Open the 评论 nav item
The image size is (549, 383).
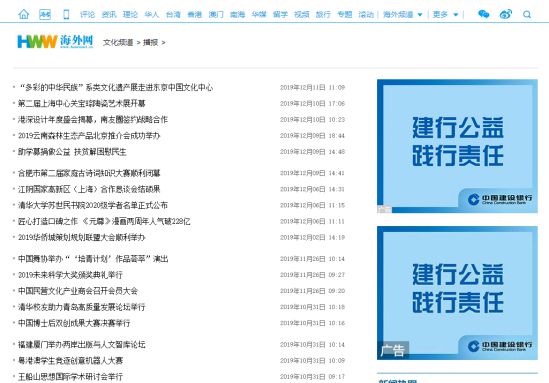coord(87,15)
